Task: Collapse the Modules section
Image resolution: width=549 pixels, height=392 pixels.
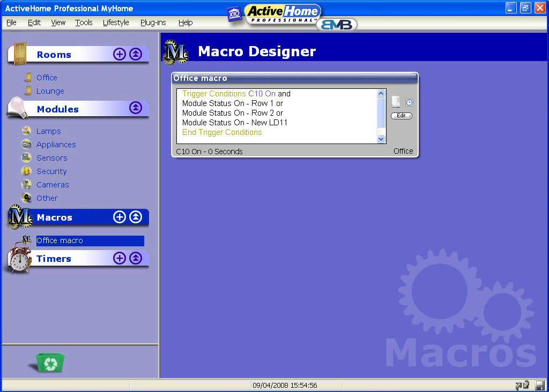Action: 136,108
